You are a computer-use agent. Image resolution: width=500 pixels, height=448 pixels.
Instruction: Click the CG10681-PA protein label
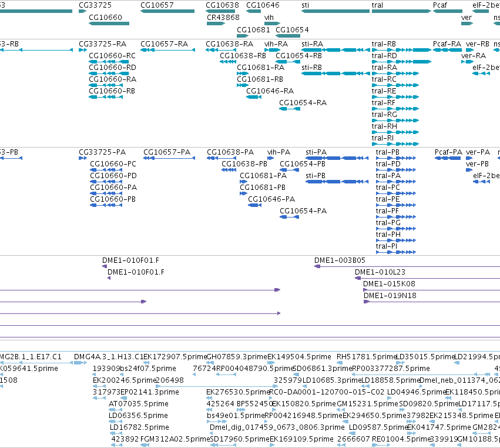[x=263, y=176]
